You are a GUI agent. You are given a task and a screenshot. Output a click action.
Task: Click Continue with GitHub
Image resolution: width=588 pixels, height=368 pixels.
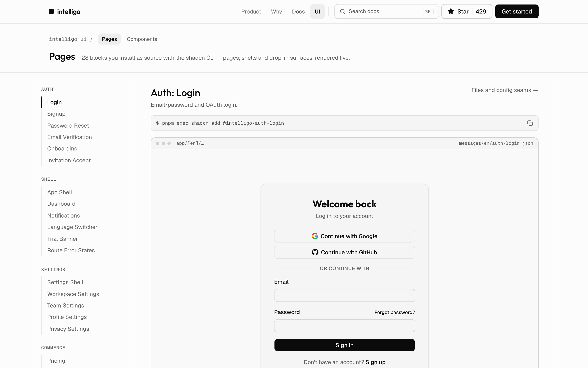click(344, 252)
